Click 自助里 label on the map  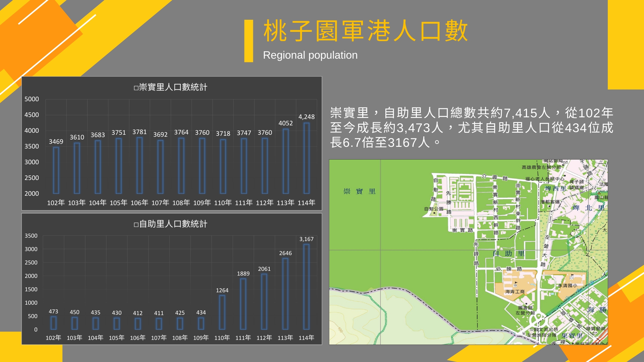[x=508, y=253]
